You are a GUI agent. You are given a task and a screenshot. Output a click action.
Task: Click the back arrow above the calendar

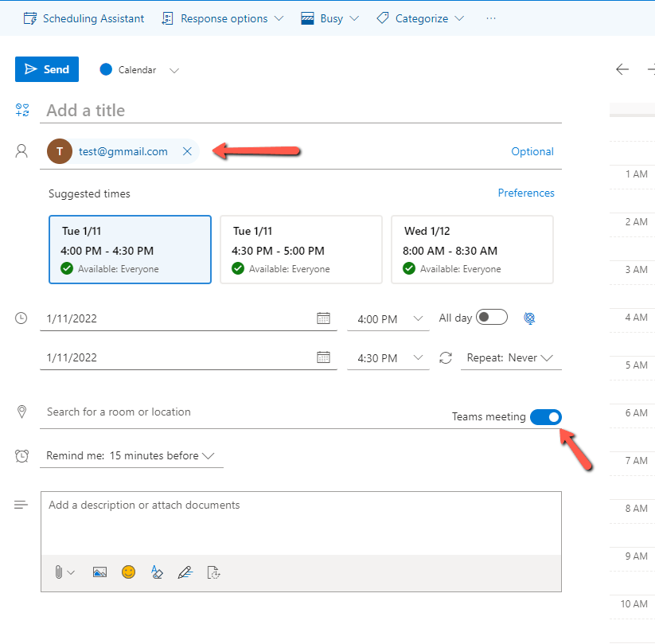point(622,69)
